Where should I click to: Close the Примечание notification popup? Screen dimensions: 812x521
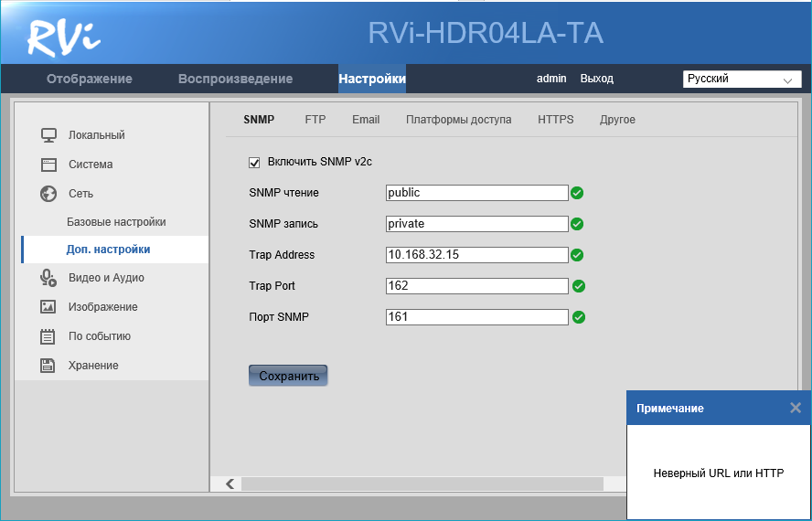[796, 408]
